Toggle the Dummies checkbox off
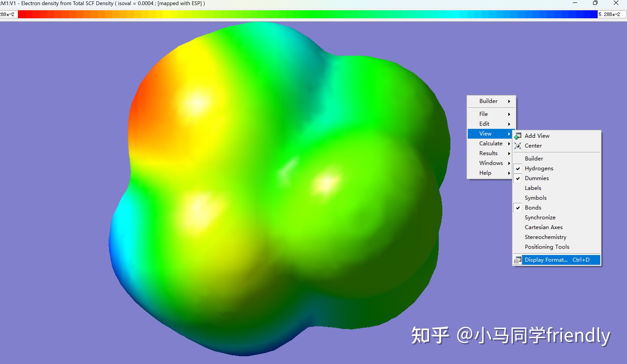 pyautogui.click(x=518, y=178)
